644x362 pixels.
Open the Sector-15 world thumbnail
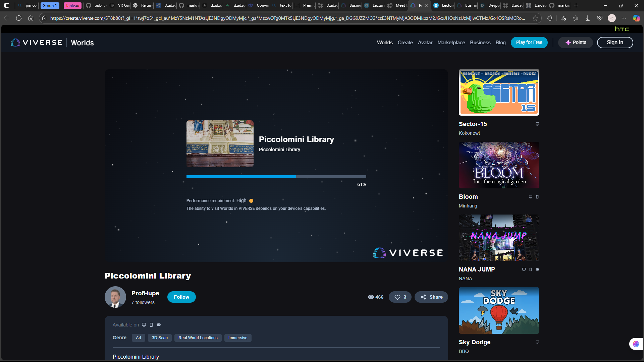coord(499,93)
